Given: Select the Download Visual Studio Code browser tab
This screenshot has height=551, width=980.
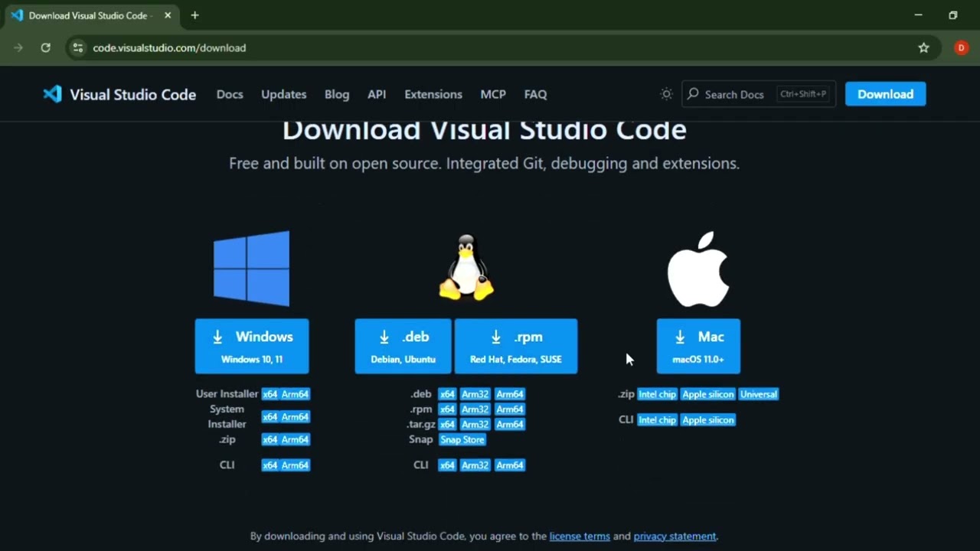Looking at the screenshot, I should pyautogui.click(x=91, y=15).
